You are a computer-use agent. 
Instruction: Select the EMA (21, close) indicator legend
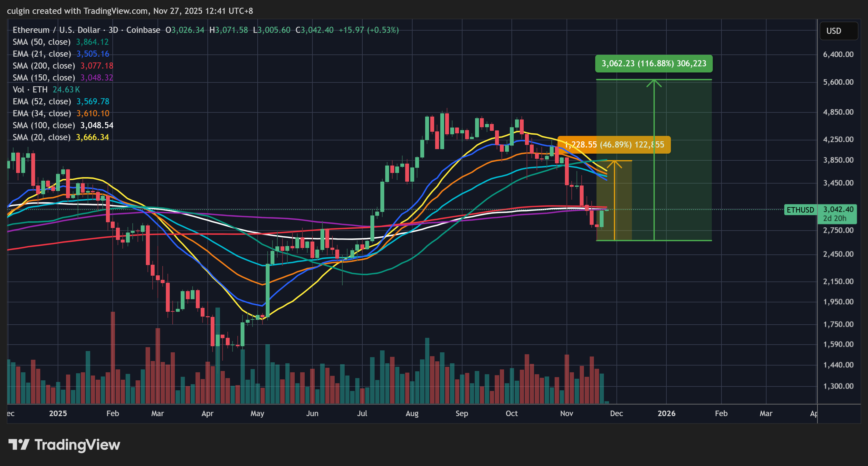pos(61,53)
